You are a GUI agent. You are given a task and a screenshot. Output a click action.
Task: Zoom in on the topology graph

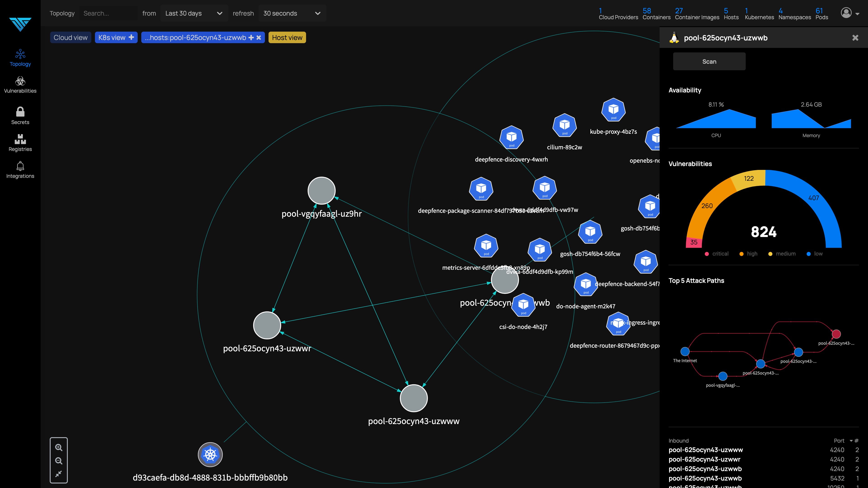59,447
